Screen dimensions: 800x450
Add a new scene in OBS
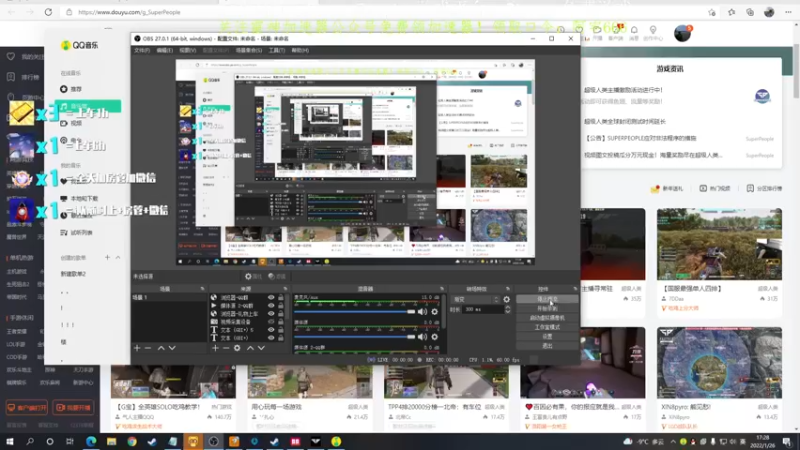[137, 348]
